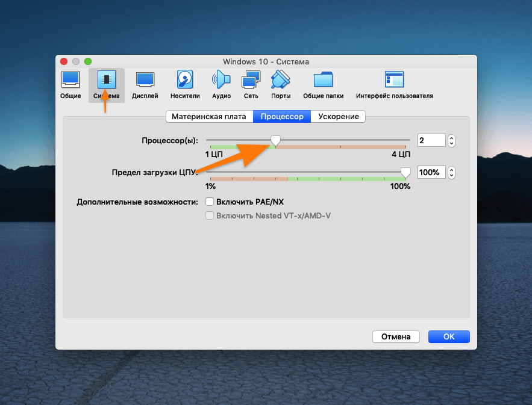Open the Аудио settings section

(x=221, y=85)
